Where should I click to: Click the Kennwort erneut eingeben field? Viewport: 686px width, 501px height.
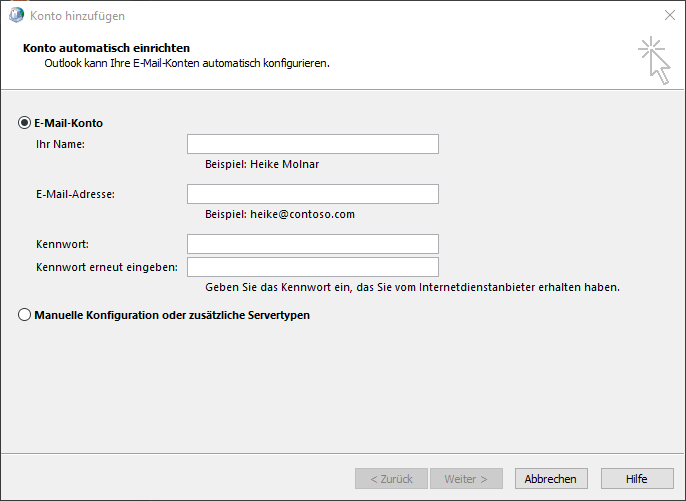point(312,267)
